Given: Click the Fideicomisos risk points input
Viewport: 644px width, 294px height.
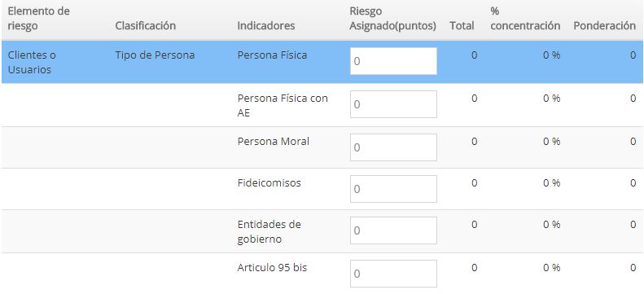Looking at the screenshot, I should coord(393,189).
